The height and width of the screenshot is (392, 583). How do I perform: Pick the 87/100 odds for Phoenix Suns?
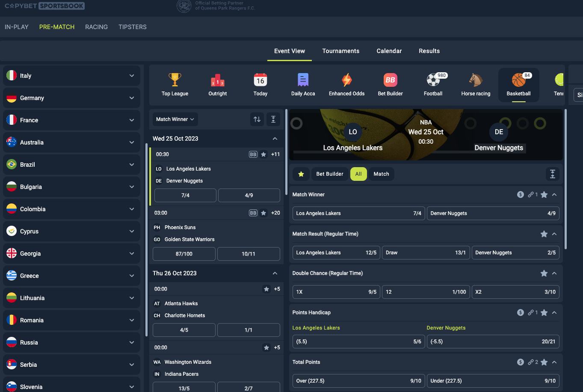click(184, 254)
